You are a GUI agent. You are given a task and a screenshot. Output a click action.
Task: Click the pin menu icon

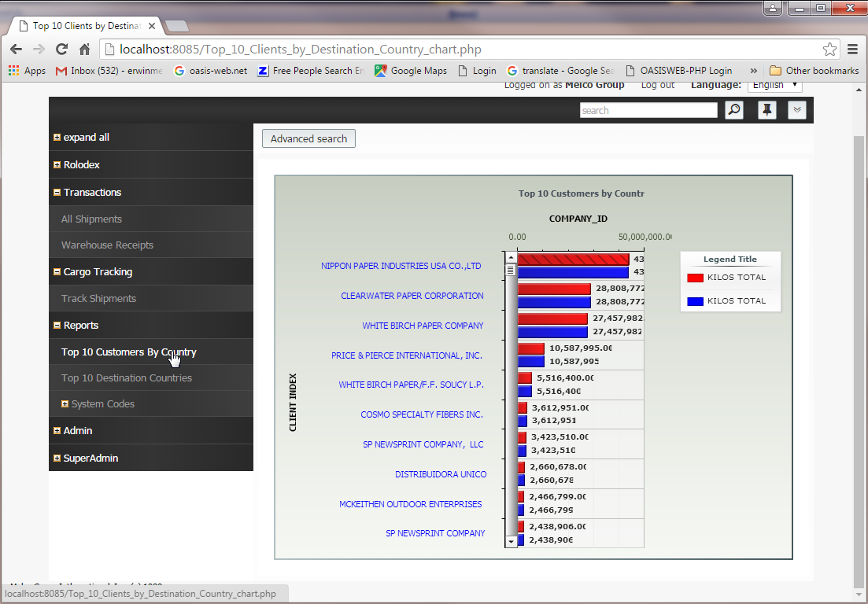(x=766, y=110)
